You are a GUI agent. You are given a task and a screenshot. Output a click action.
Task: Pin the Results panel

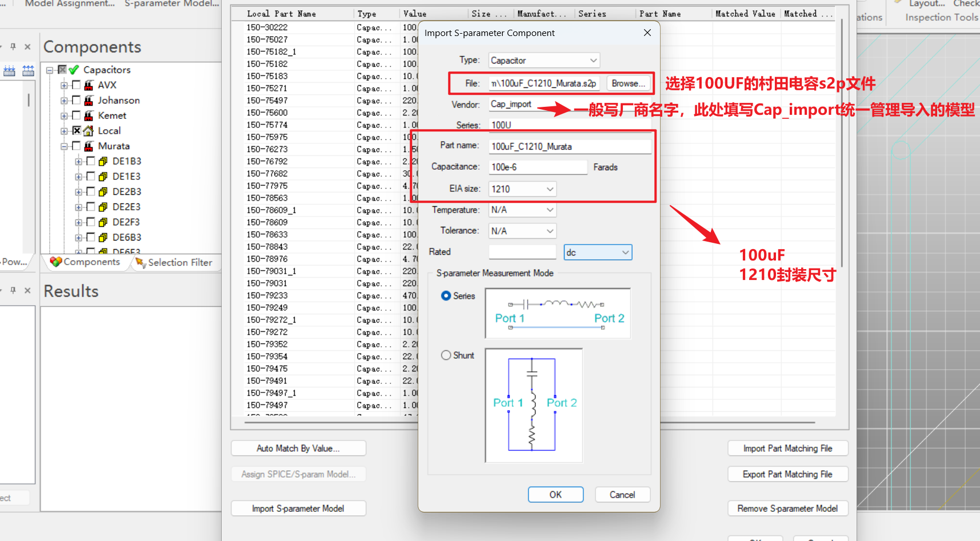(13, 290)
